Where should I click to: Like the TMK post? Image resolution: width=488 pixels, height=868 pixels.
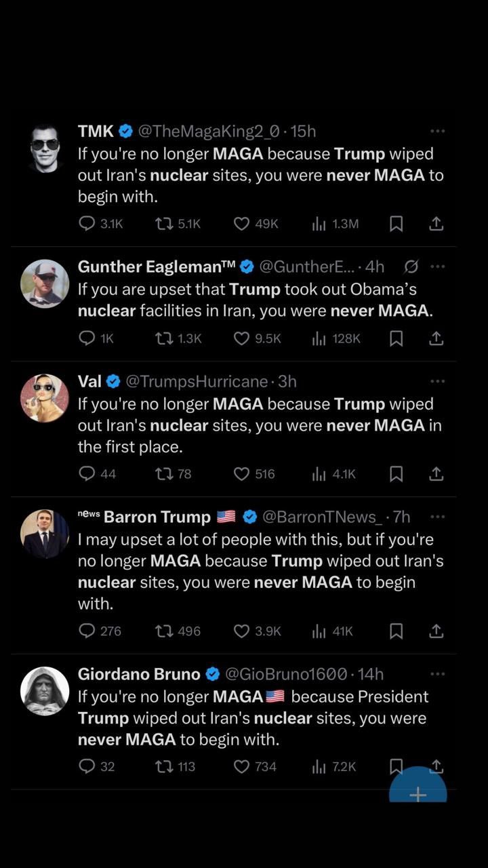(242, 224)
